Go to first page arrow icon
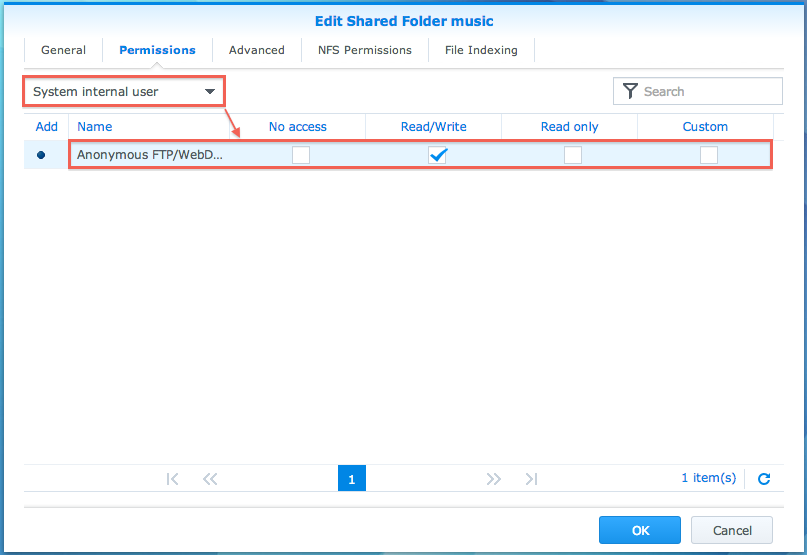This screenshot has height=555, width=807. [173, 479]
